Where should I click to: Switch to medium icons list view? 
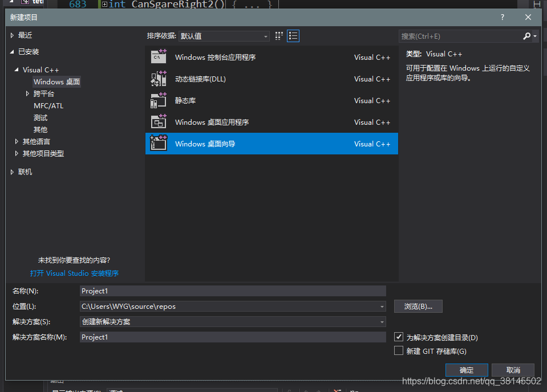tap(293, 36)
